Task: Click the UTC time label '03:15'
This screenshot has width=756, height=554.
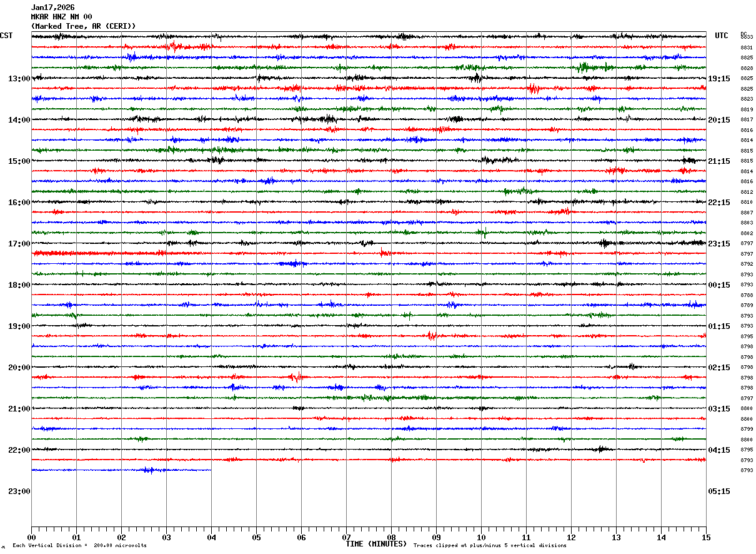Action: pos(719,409)
